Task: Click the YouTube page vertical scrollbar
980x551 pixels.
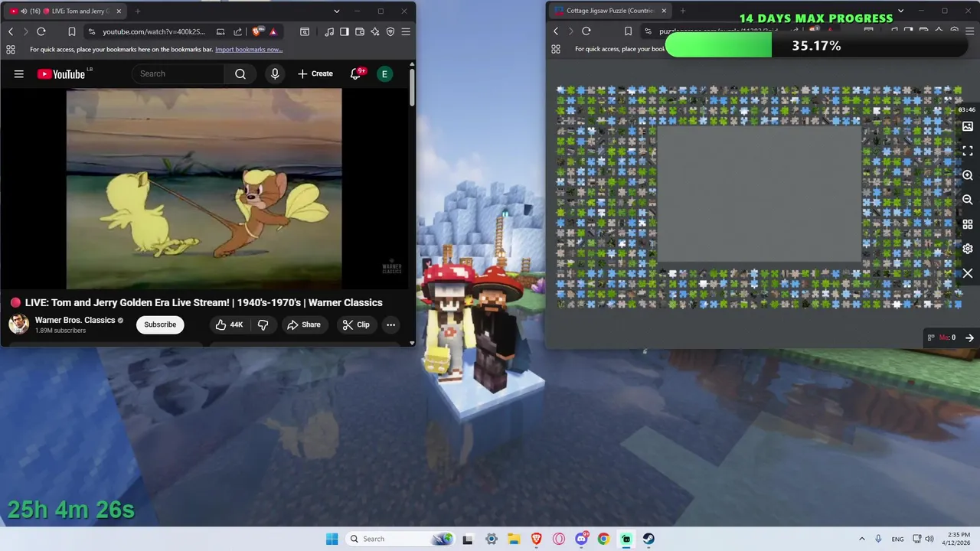Action: tap(412, 88)
